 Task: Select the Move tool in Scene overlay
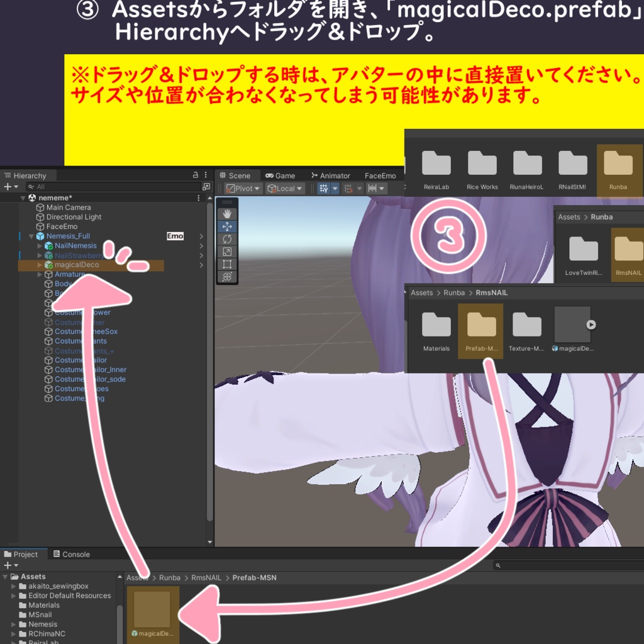coord(226,226)
